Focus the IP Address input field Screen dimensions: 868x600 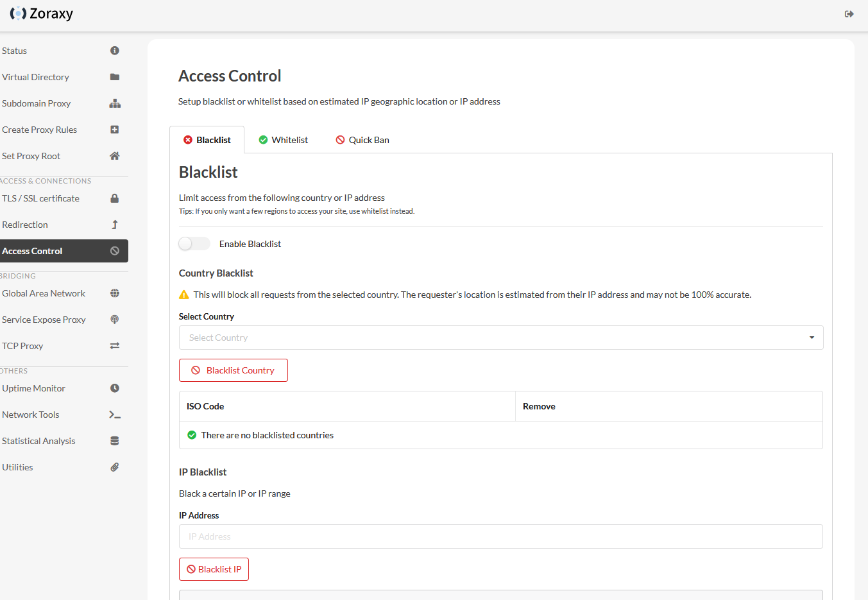(x=501, y=536)
